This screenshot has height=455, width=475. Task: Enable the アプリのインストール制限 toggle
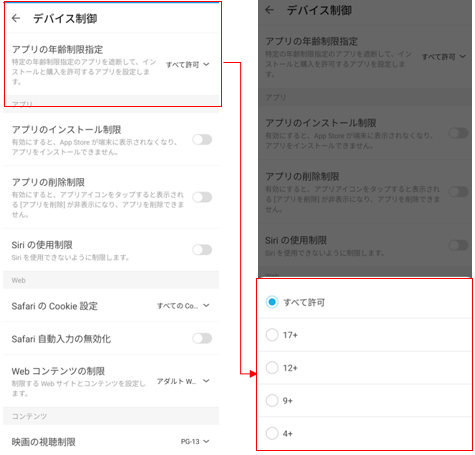[202, 140]
